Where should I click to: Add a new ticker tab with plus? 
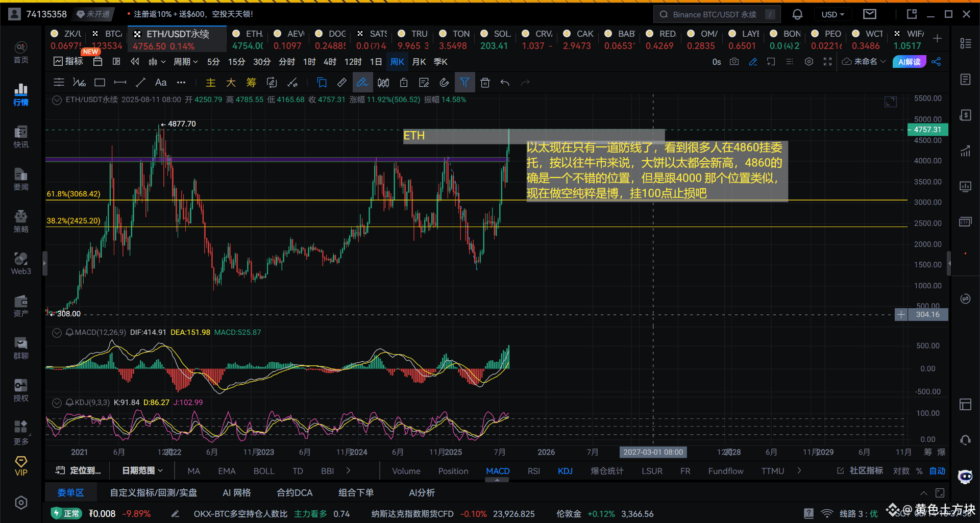938,39
